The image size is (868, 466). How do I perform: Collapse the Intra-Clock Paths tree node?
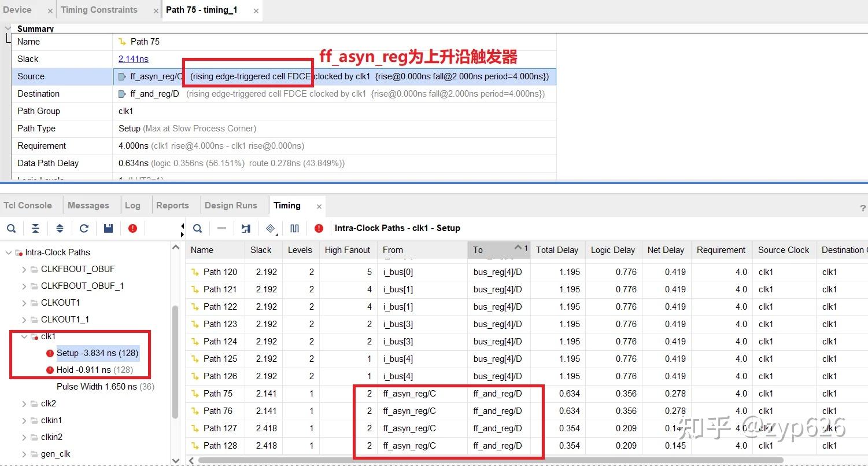(x=9, y=252)
